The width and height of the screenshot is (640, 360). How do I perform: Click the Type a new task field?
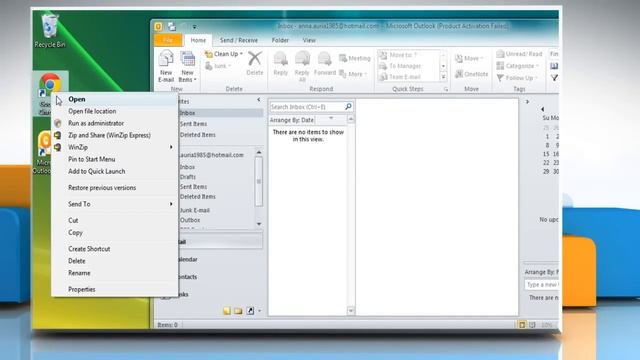pos(541,284)
